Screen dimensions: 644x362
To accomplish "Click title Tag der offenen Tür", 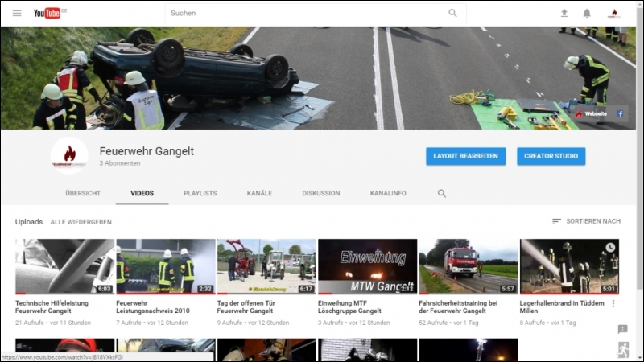I will [246, 307].
